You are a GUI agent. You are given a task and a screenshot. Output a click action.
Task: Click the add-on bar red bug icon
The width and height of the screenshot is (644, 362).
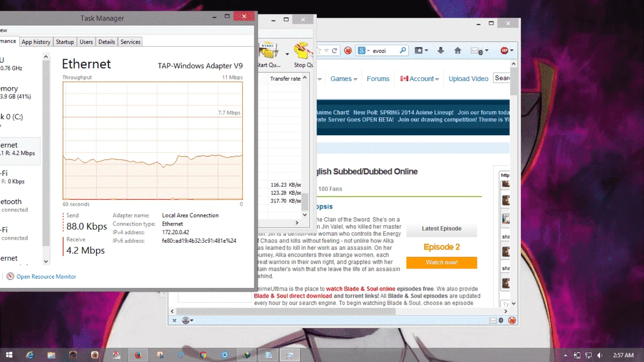[512, 321]
